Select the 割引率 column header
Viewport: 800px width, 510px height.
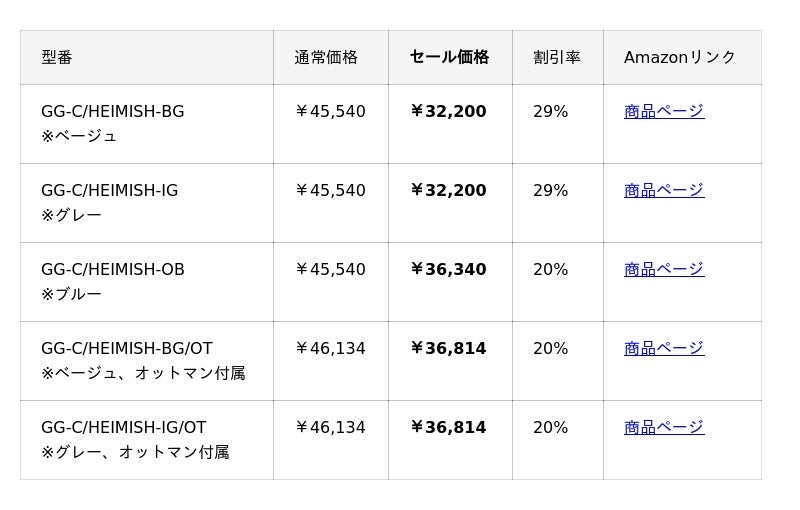(x=557, y=57)
